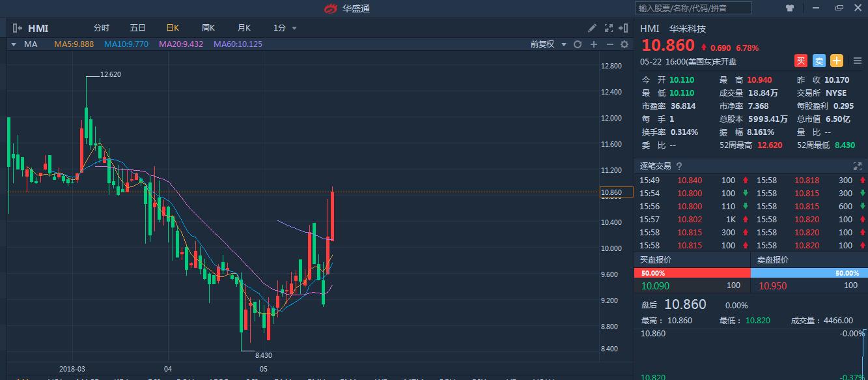Viewport: 868px width, 380px height.
Task: Add HMI to watchlist with yellow plus
Action: 837,61
